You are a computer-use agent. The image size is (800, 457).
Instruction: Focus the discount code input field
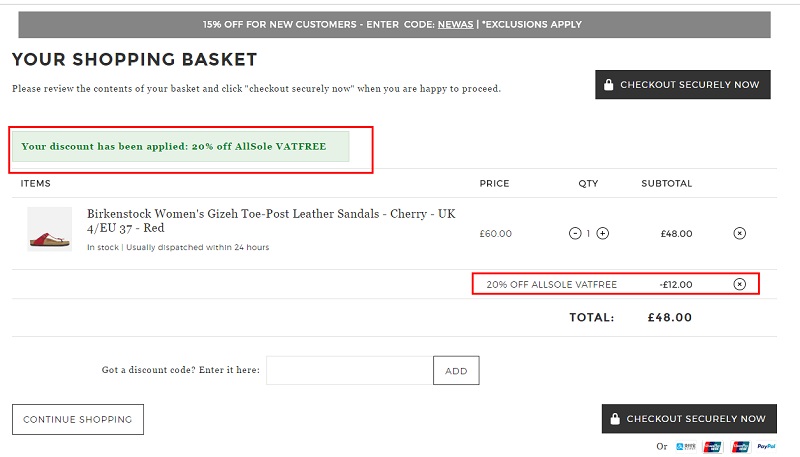349,370
